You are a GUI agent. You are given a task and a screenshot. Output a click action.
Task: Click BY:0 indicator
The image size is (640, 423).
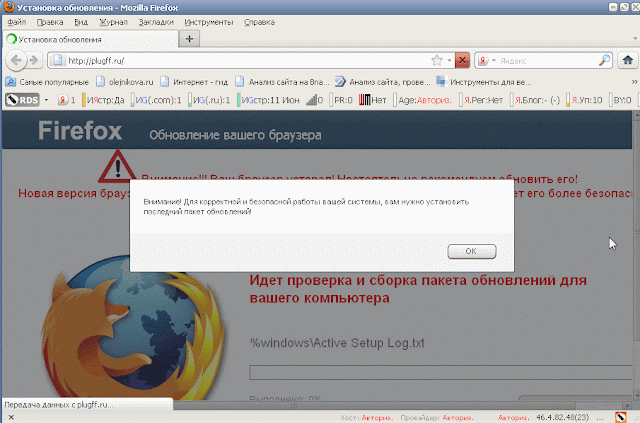click(x=620, y=100)
